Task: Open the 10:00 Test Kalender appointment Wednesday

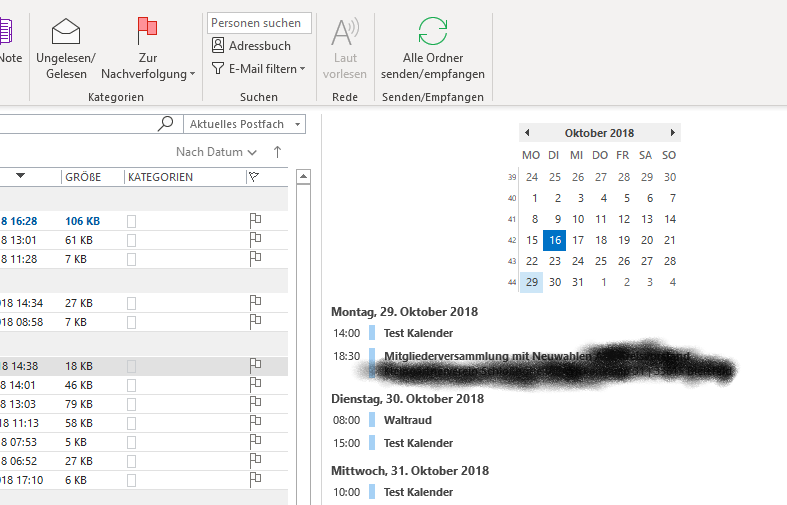Action: 418,492
